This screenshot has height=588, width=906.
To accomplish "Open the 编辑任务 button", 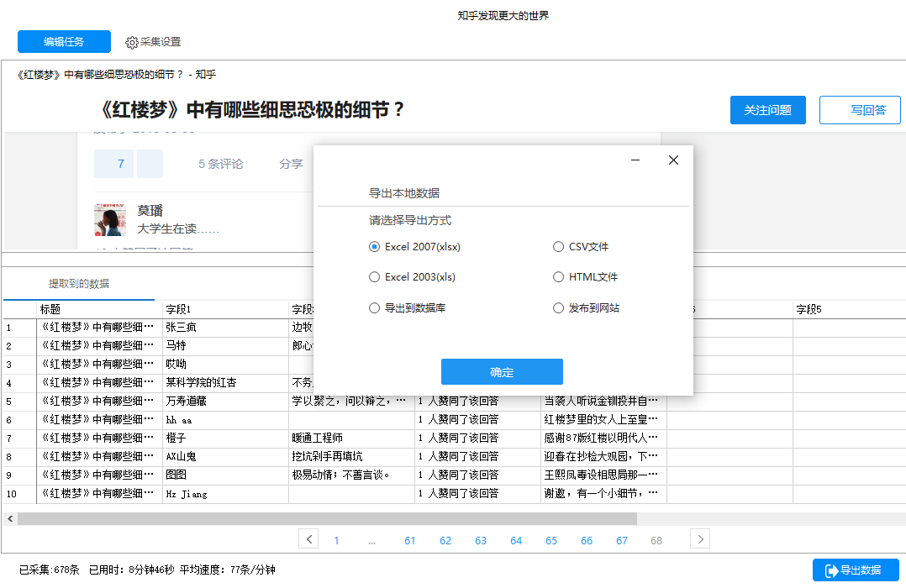I will pyautogui.click(x=64, y=42).
